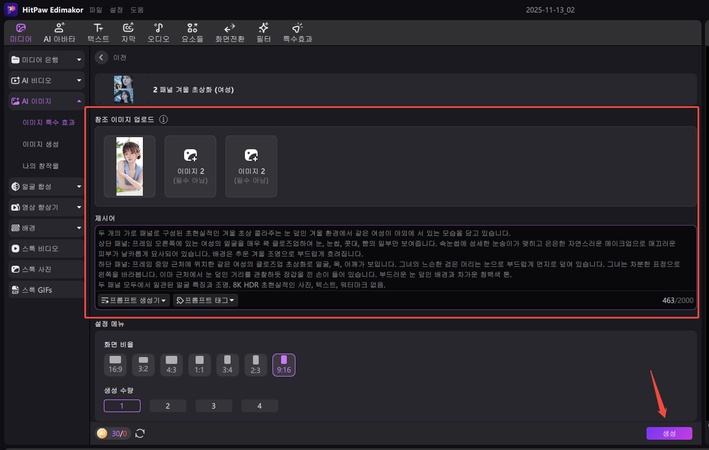Select the 3:4 aspect ratio
709x450 pixels.
(227, 365)
